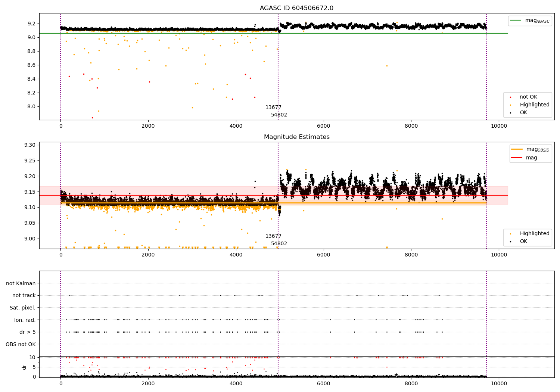Click y-tick '8.2' on top plot
560x392 pixels.
pyautogui.click(x=31, y=93)
